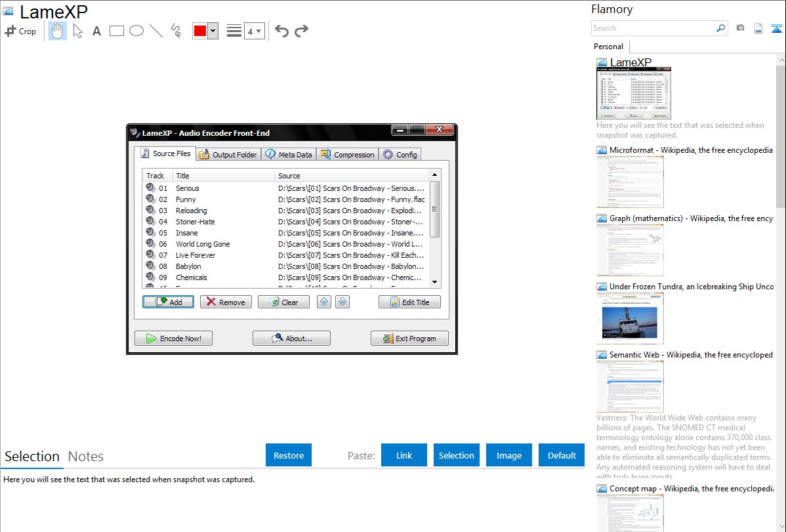
Task: Expand the line width dropdown
Action: 259,31
